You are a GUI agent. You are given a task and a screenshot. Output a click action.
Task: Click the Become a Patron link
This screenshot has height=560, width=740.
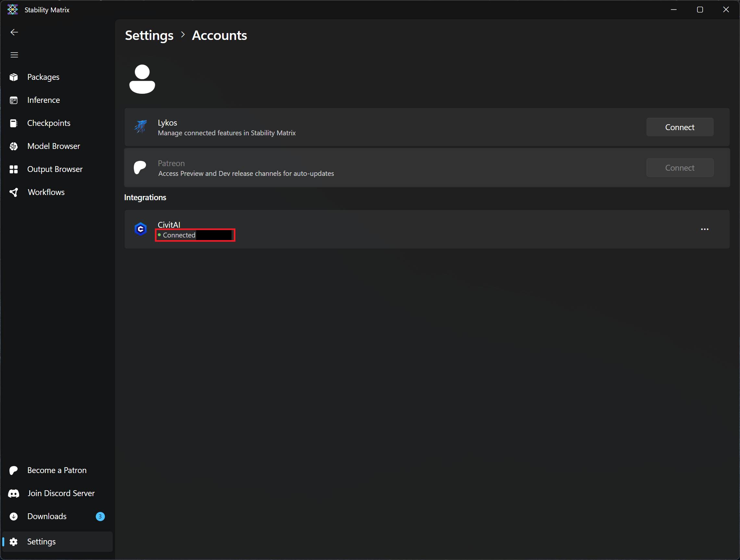coord(56,470)
